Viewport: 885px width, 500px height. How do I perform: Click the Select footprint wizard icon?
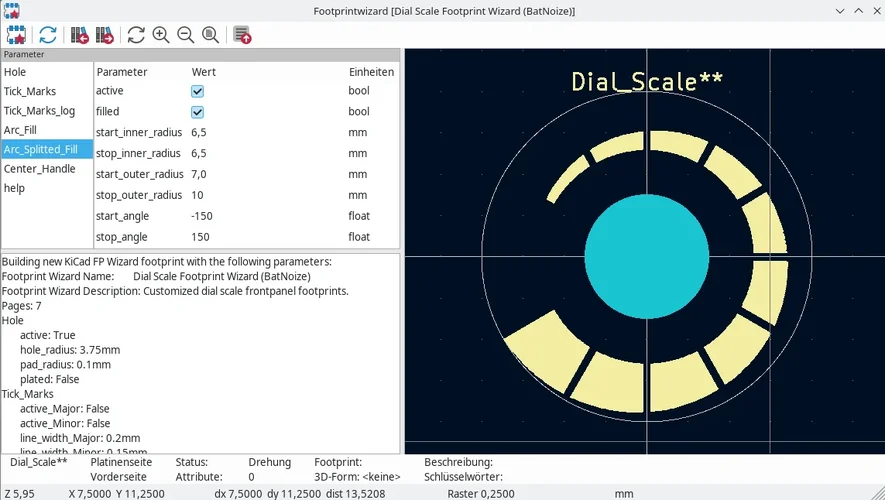(x=16, y=35)
